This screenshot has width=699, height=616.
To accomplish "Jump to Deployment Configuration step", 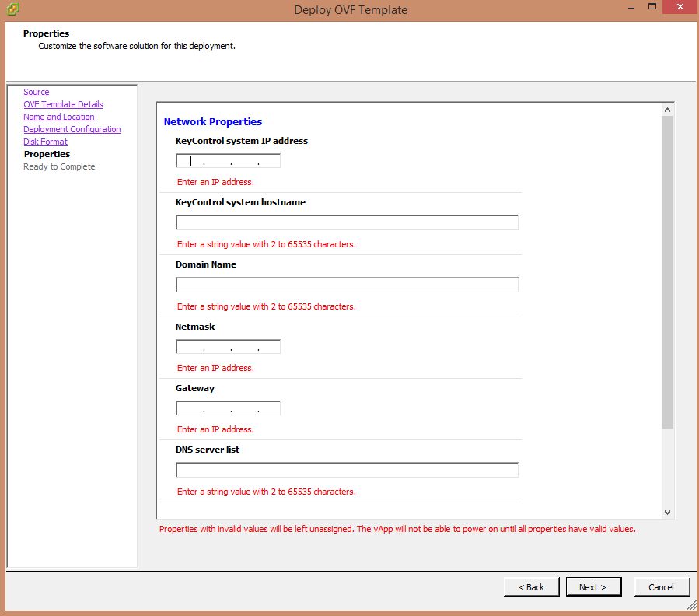I will 72,129.
